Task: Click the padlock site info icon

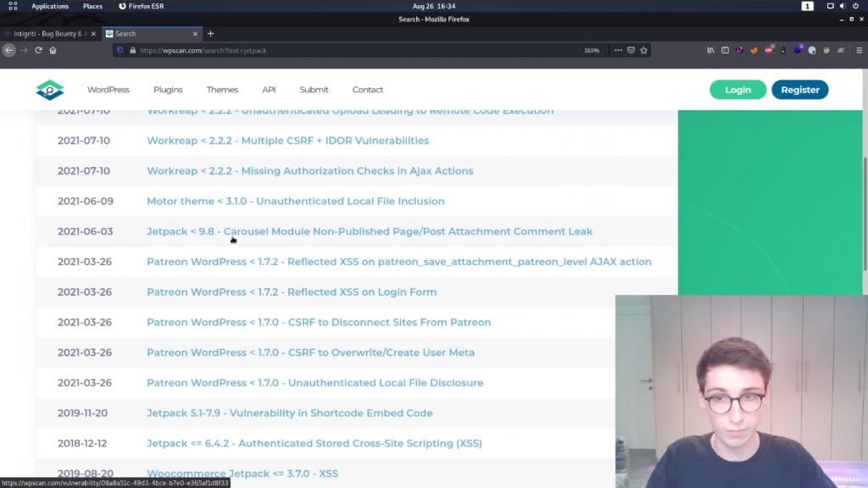Action: click(x=133, y=50)
